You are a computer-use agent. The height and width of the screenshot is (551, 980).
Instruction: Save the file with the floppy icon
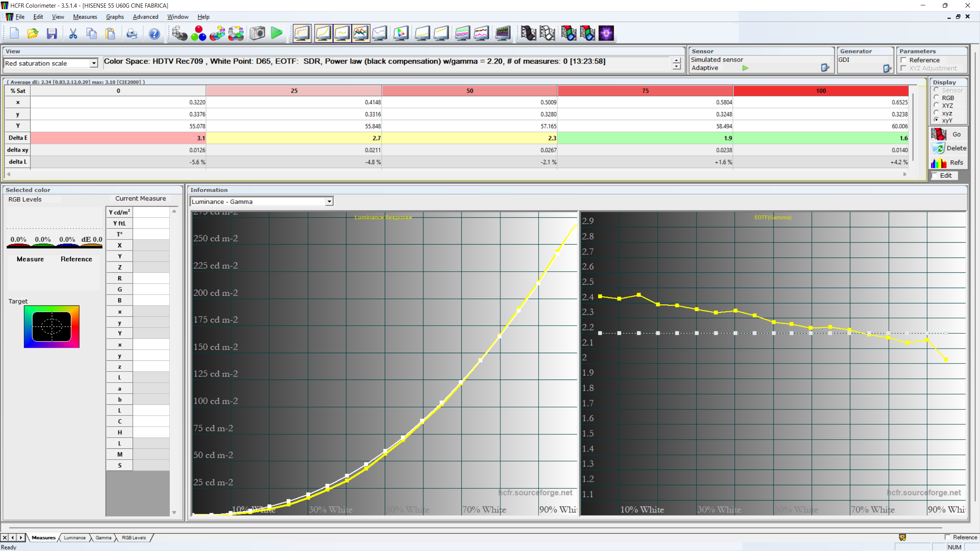coord(52,33)
